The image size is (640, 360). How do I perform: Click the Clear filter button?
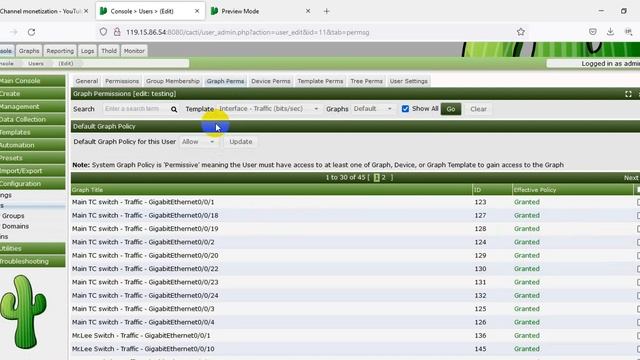(478, 109)
